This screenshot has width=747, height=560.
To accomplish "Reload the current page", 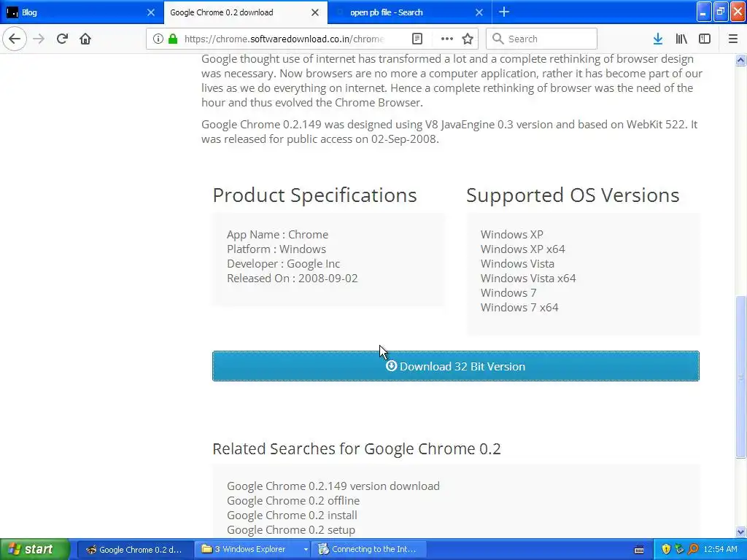I will tap(62, 39).
